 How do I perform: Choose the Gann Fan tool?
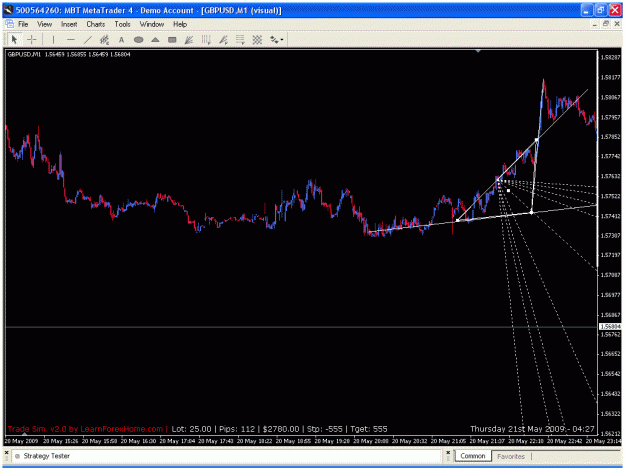click(189, 39)
